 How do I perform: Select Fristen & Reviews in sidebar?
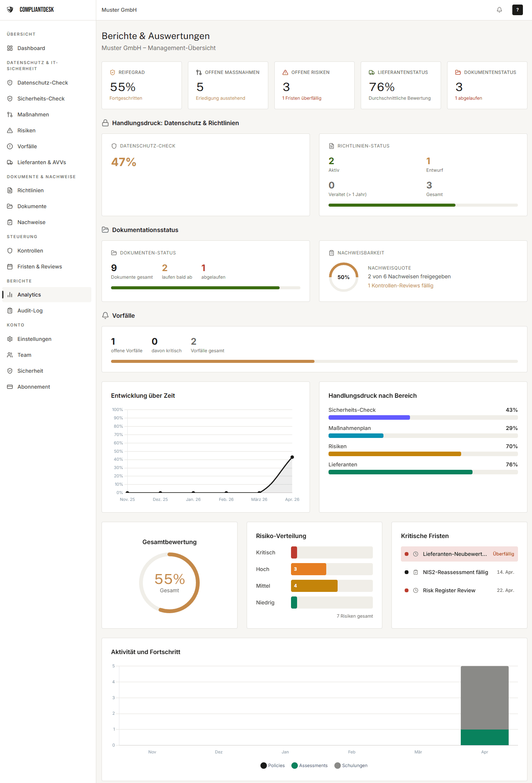tap(39, 267)
